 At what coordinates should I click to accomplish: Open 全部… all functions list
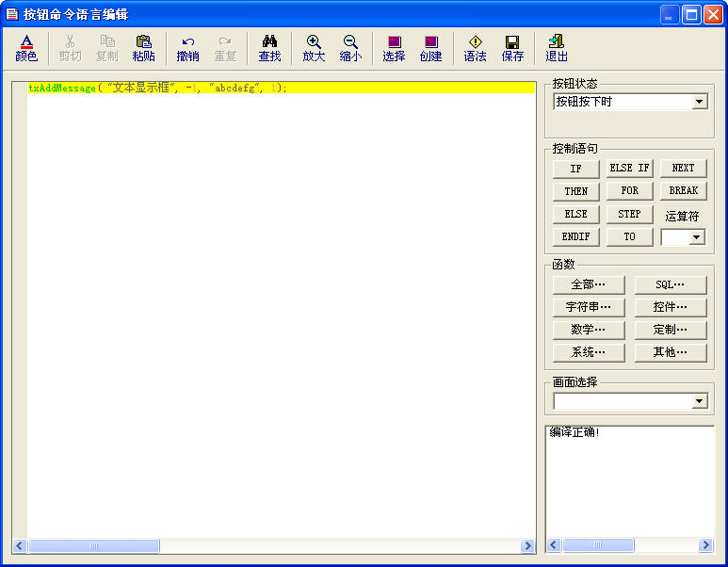(x=589, y=284)
